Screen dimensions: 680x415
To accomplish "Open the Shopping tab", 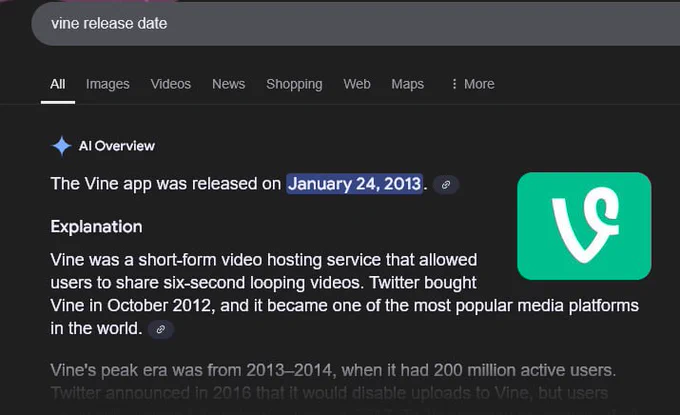I will tap(294, 84).
